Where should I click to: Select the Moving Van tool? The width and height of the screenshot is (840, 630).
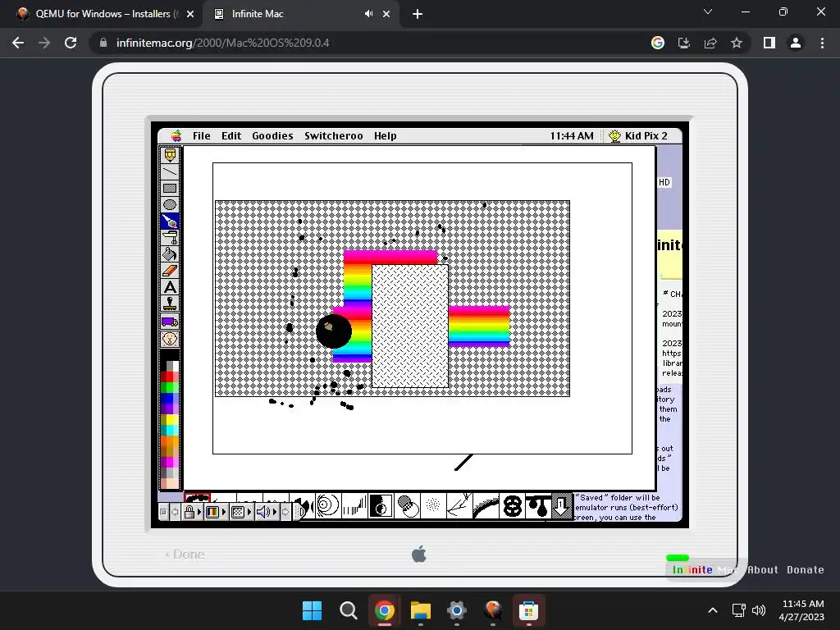click(170, 322)
